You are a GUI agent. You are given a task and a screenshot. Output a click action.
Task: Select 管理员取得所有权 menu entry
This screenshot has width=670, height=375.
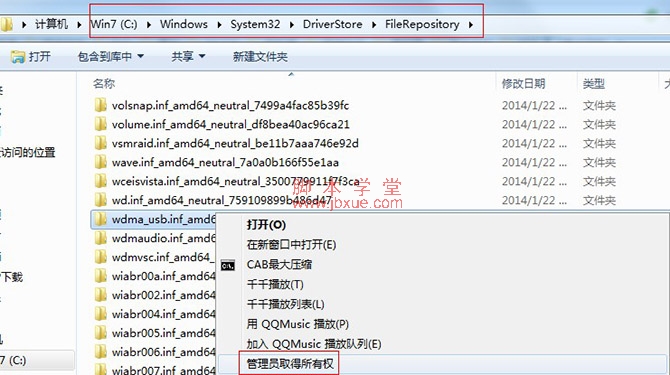290,363
